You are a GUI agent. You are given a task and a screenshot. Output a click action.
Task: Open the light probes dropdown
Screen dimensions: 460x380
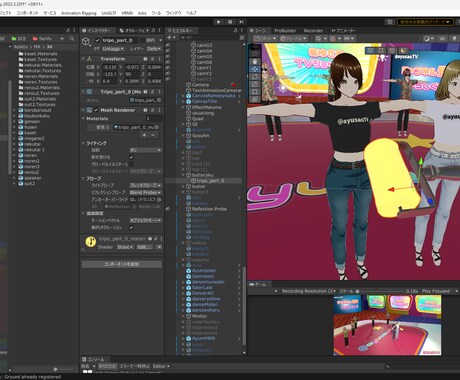(145, 185)
